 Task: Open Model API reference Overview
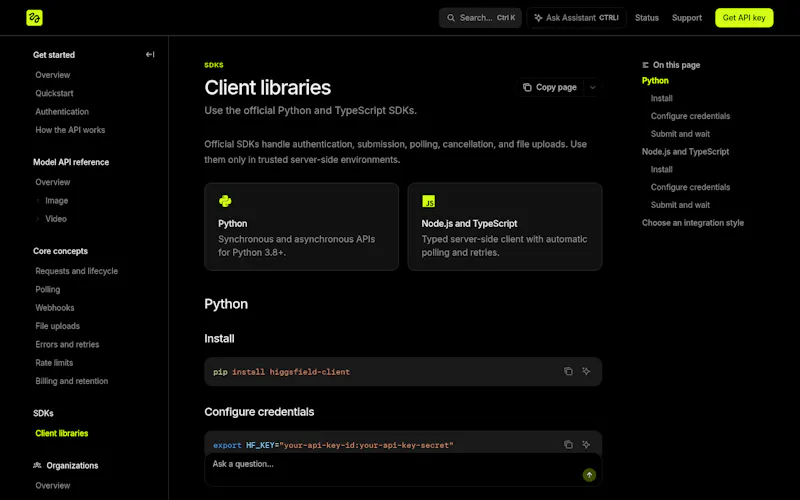(x=53, y=182)
